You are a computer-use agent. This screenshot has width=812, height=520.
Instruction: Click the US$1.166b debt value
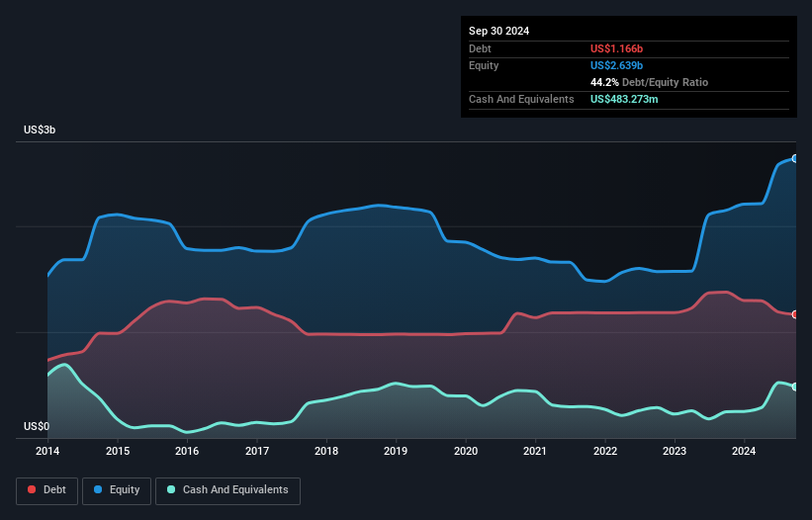point(616,48)
